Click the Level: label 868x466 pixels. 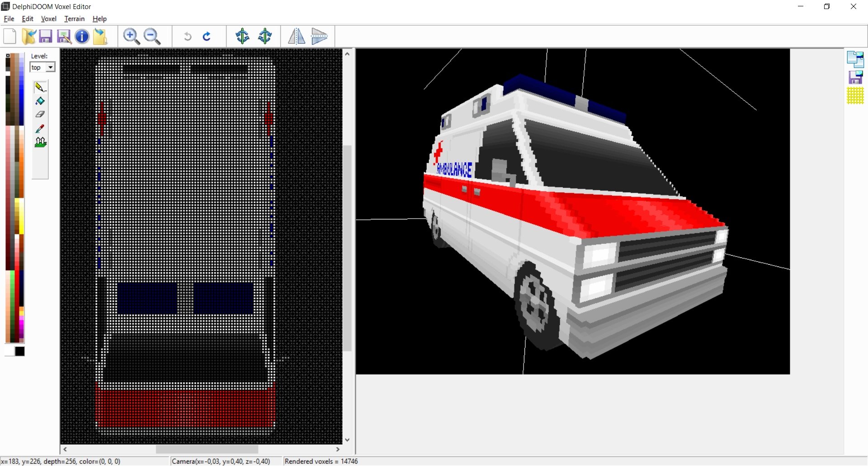tap(39, 56)
